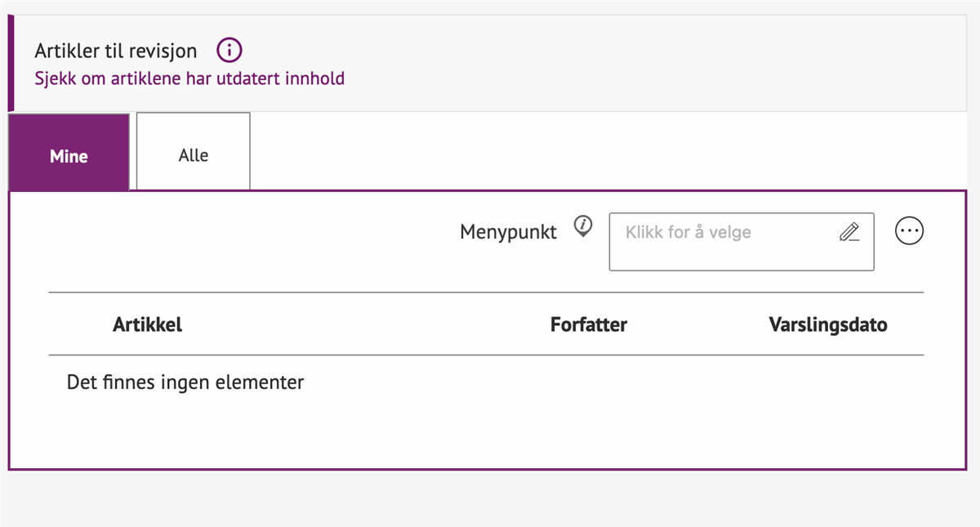Sort by the Artikkel column header

(147, 324)
